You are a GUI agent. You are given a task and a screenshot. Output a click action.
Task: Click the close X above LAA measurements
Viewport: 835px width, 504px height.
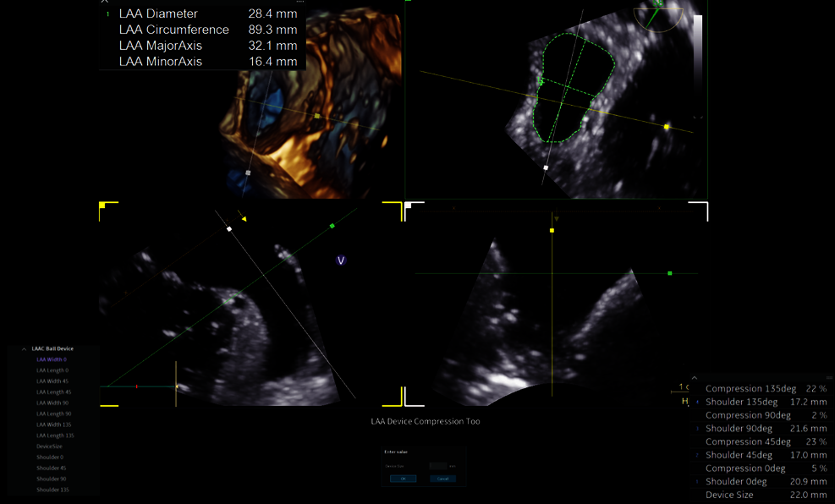point(105,2)
